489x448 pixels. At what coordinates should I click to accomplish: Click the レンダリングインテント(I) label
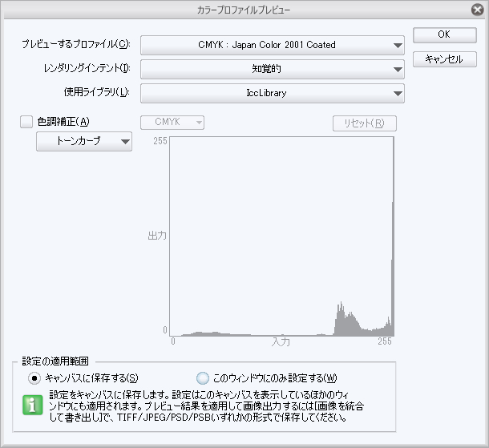pyautogui.click(x=87, y=68)
